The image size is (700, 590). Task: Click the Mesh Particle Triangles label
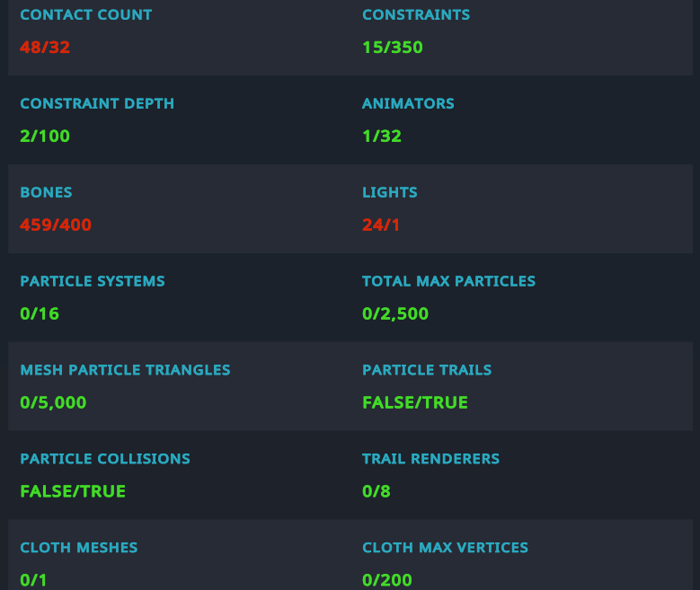pyautogui.click(x=125, y=370)
